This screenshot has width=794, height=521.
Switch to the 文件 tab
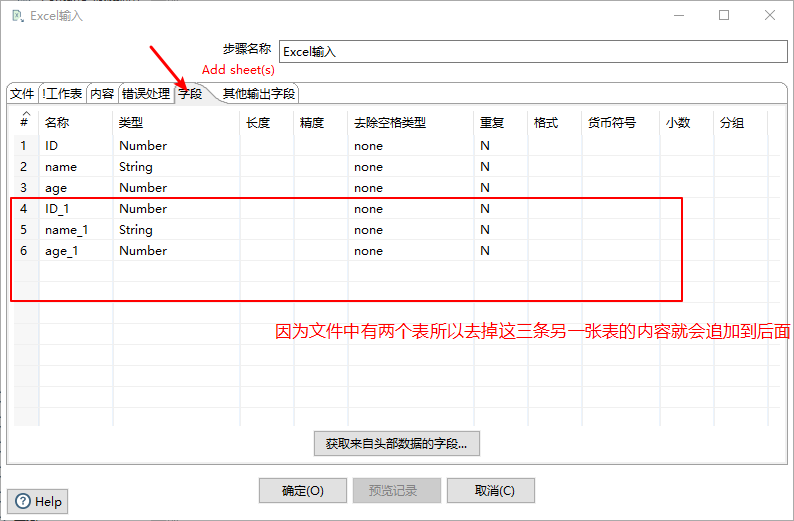click(22, 94)
